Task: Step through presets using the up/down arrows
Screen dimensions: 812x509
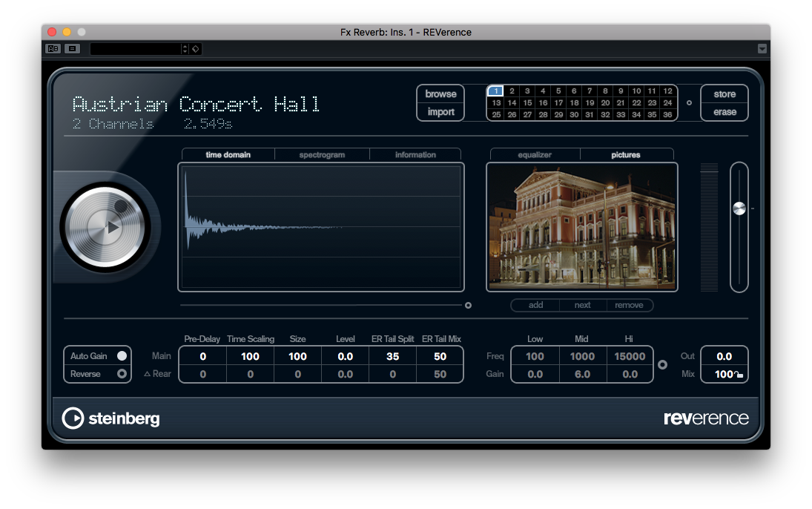Action: click(x=185, y=49)
